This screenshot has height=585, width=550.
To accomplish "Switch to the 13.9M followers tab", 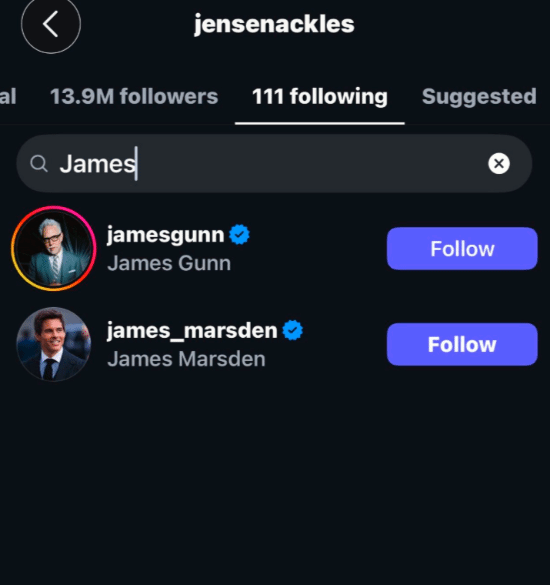I will coord(134,97).
